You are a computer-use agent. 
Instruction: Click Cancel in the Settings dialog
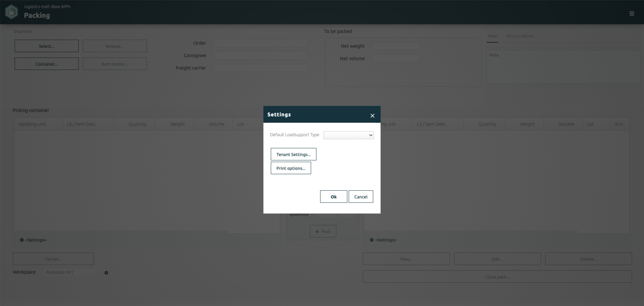click(361, 197)
